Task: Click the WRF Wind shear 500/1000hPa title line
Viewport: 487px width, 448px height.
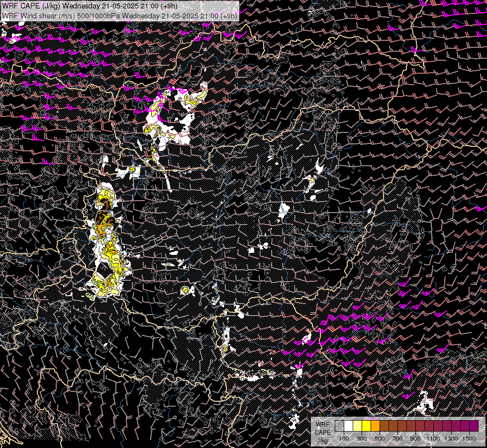Action: (119, 15)
